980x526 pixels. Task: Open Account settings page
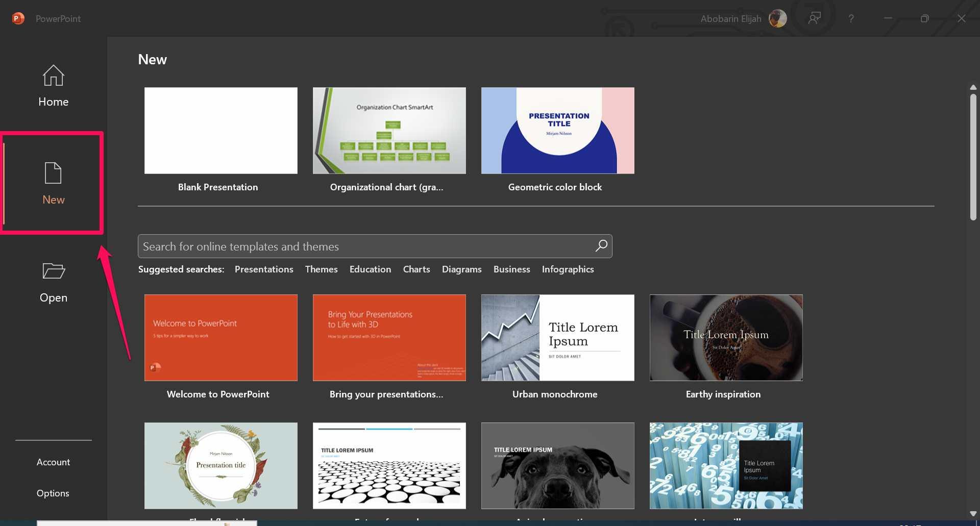[53, 462]
